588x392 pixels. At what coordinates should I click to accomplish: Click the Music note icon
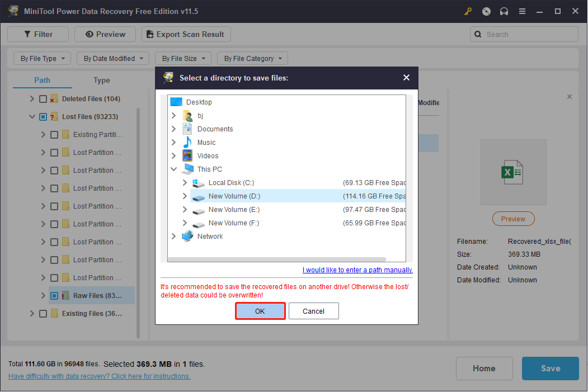point(187,142)
